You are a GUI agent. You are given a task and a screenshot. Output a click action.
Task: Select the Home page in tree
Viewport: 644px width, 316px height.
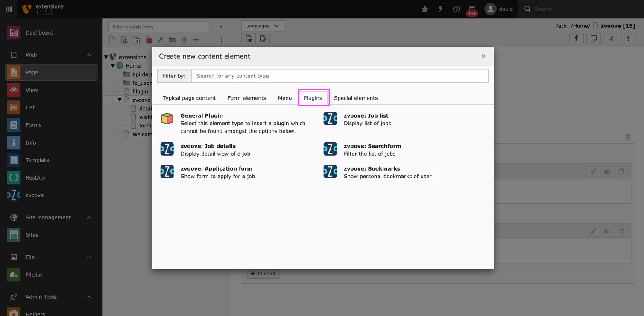click(133, 65)
